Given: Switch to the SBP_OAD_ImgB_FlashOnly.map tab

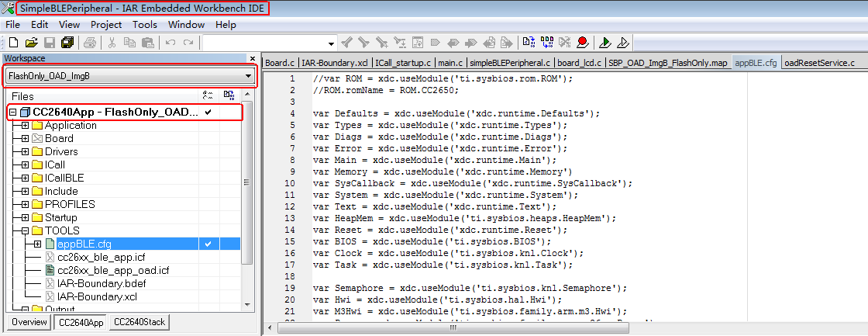Looking at the screenshot, I should pyautogui.click(x=667, y=63).
